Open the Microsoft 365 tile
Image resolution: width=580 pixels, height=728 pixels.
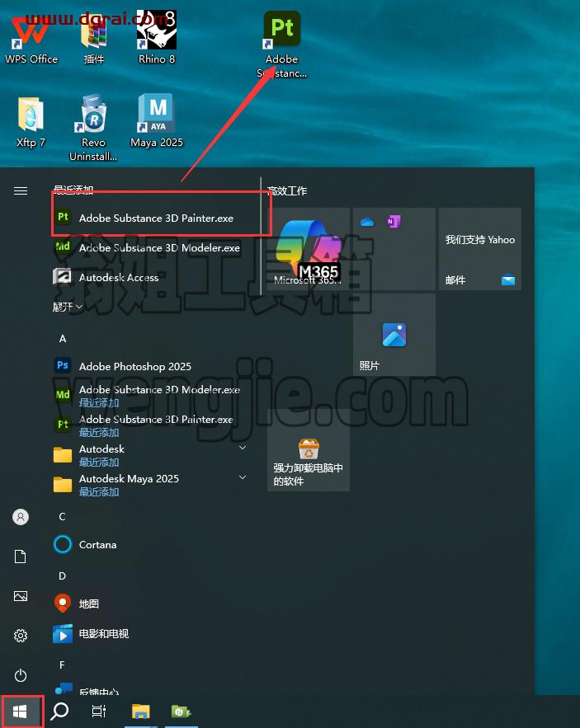[x=308, y=249]
